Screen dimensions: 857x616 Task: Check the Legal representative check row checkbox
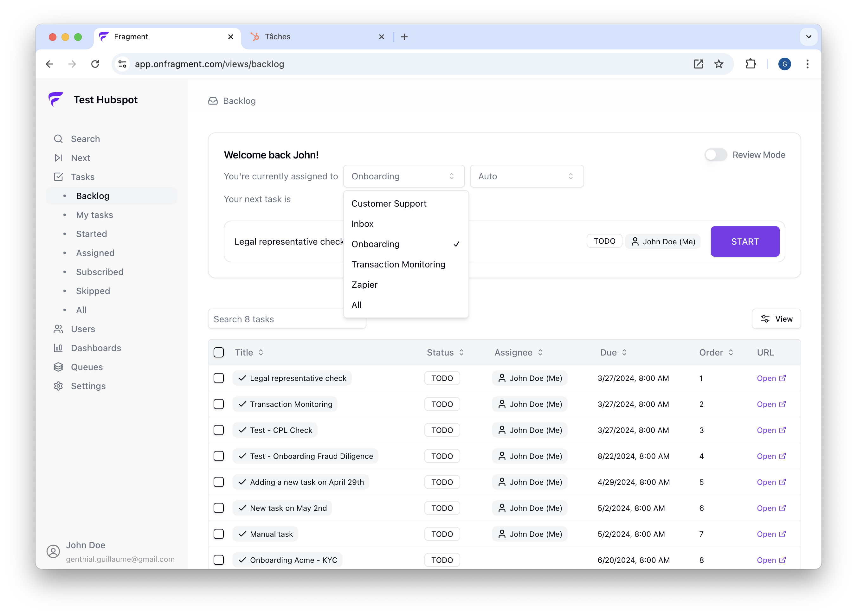pyautogui.click(x=219, y=378)
